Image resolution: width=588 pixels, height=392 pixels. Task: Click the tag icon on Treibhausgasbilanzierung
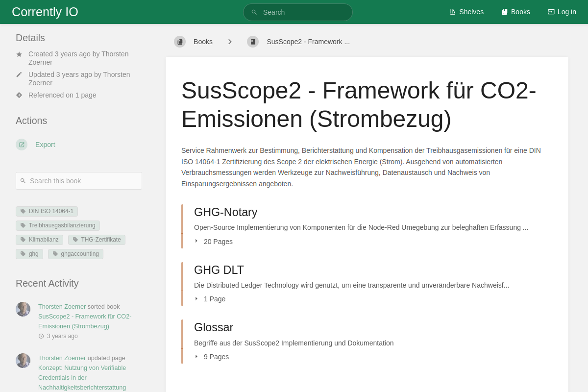click(x=23, y=225)
